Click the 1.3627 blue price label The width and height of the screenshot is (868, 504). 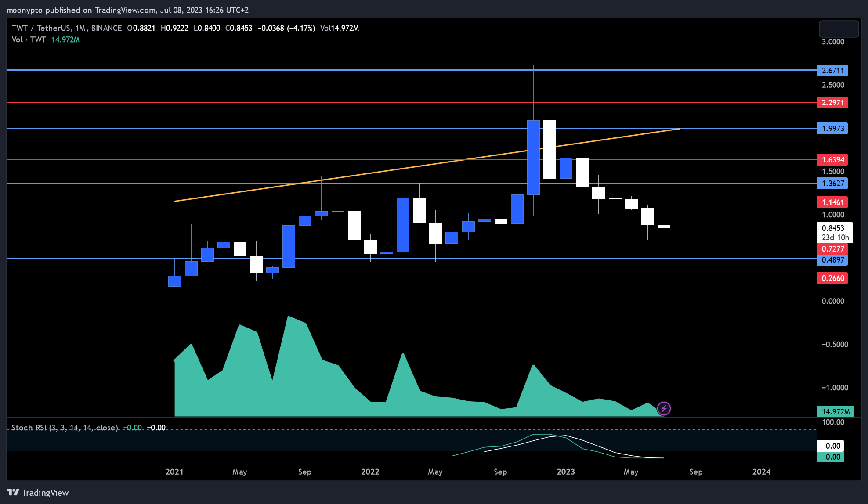(832, 184)
